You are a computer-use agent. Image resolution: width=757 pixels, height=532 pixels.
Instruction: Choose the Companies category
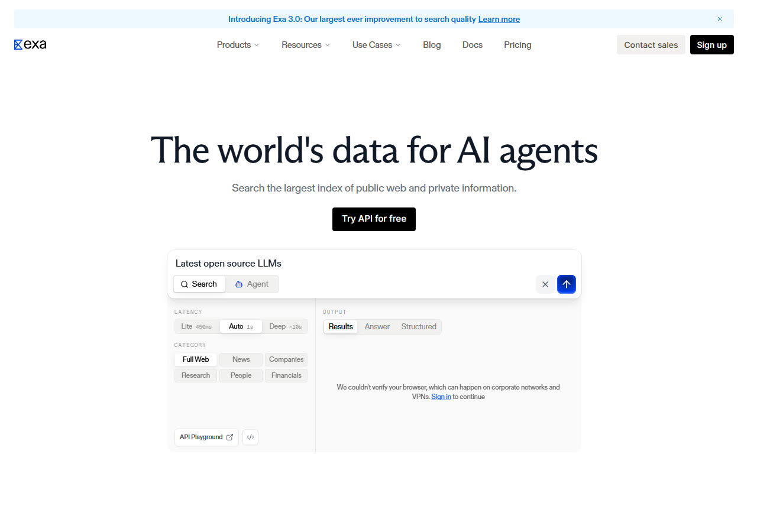point(286,359)
